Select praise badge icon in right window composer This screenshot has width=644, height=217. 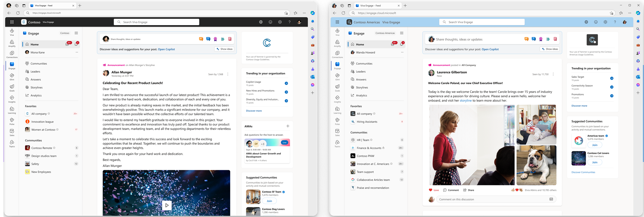(541, 39)
